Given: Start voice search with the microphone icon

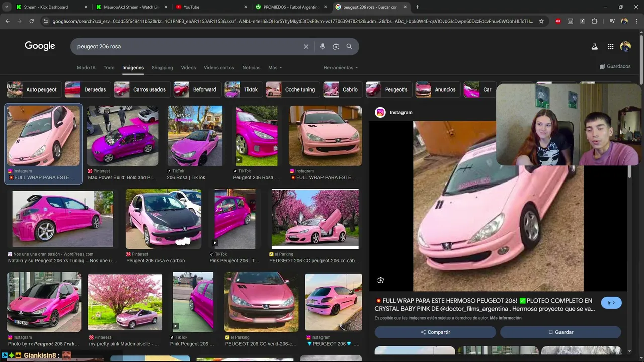Looking at the screenshot, I should pos(323,46).
